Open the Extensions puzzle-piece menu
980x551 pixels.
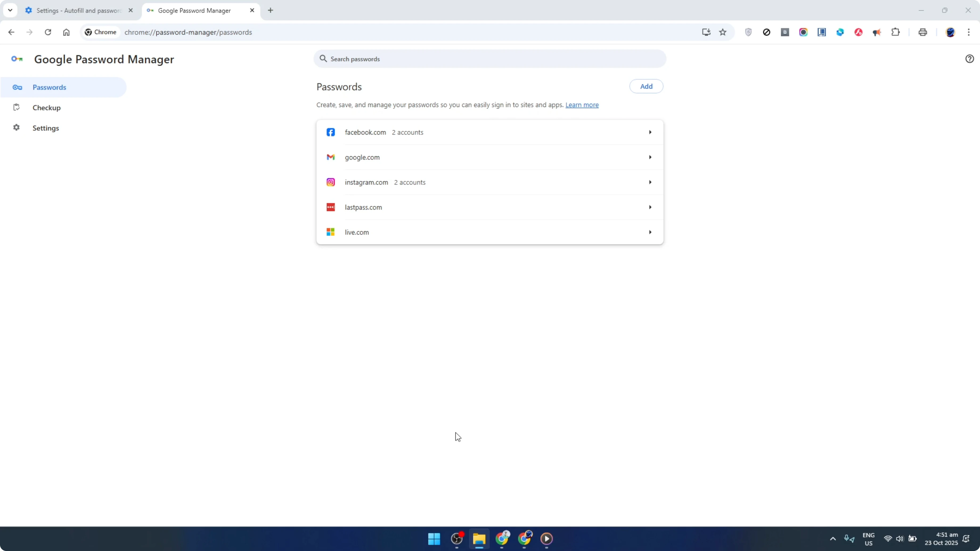(896, 32)
